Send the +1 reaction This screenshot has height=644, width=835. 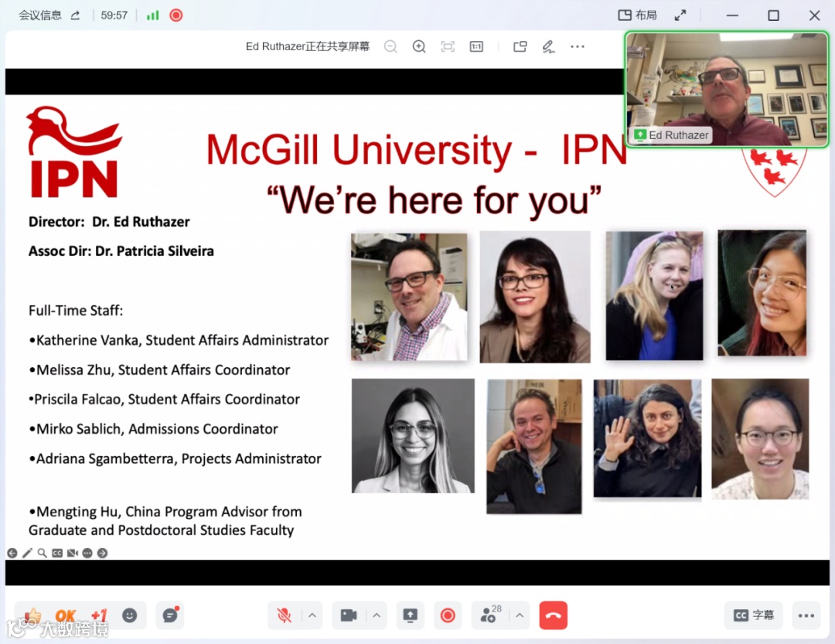99,616
